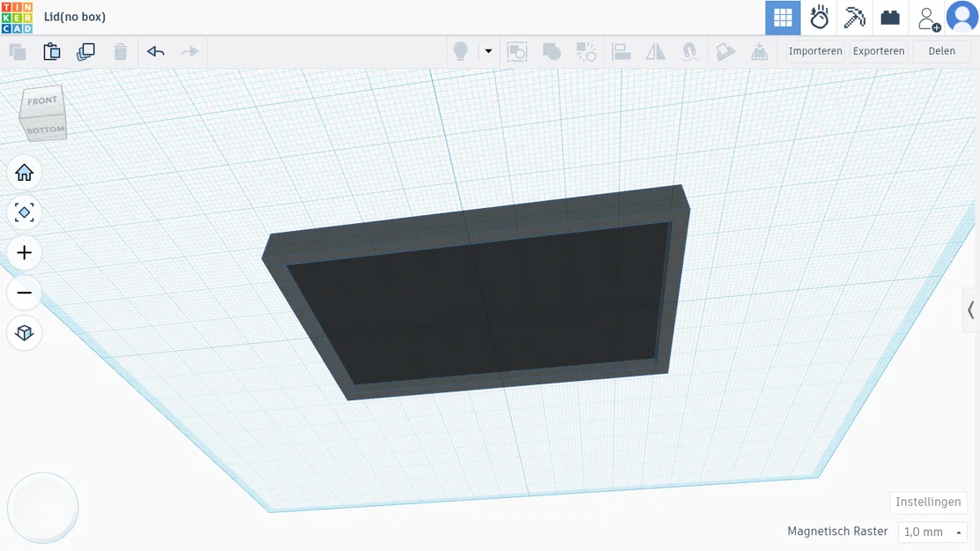This screenshot has width=980, height=551.
Task: Click the Ungroup shapes icon
Action: click(x=586, y=52)
